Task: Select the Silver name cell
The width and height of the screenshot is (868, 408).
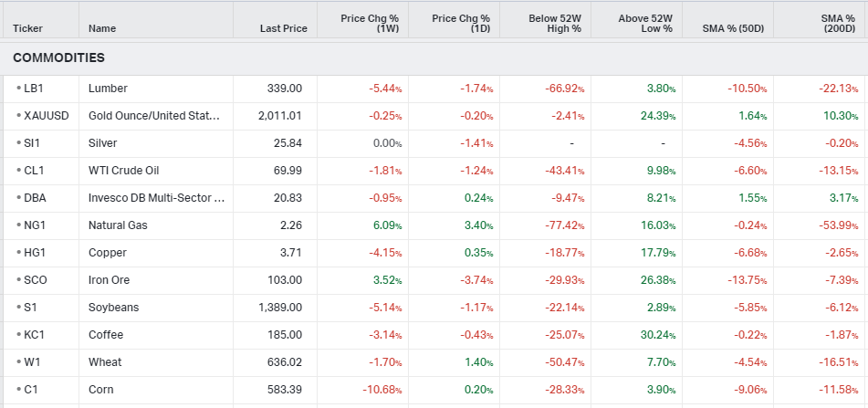Action: (x=102, y=143)
